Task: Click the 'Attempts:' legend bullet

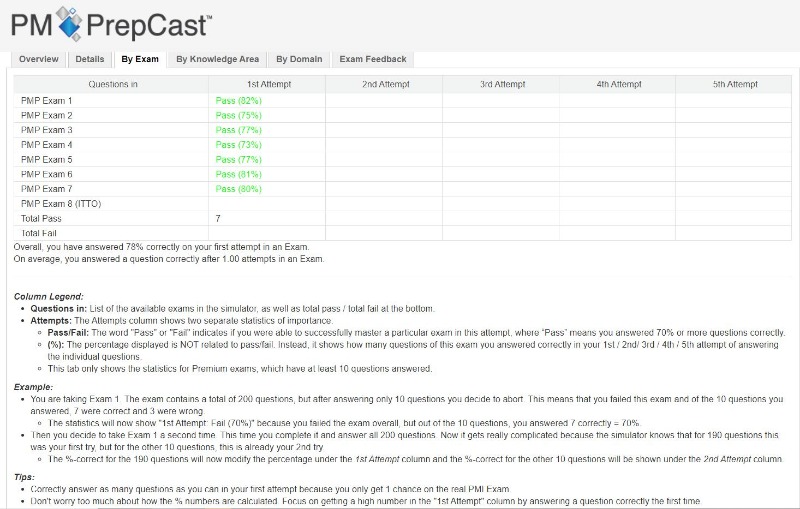Action: click(x=181, y=321)
